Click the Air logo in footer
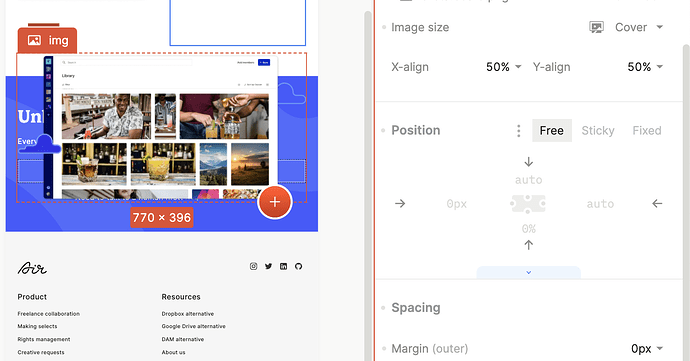Viewport: 690px width, 361px height. click(x=32, y=268)
